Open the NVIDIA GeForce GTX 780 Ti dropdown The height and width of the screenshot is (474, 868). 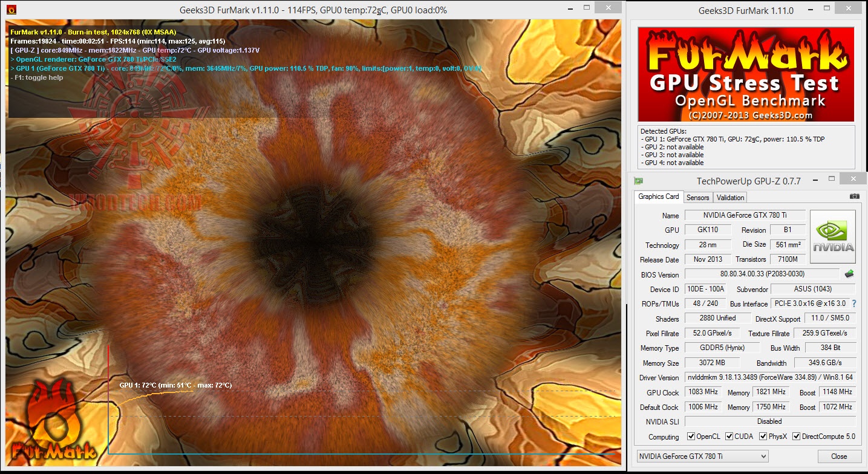[x=702, y=456]
